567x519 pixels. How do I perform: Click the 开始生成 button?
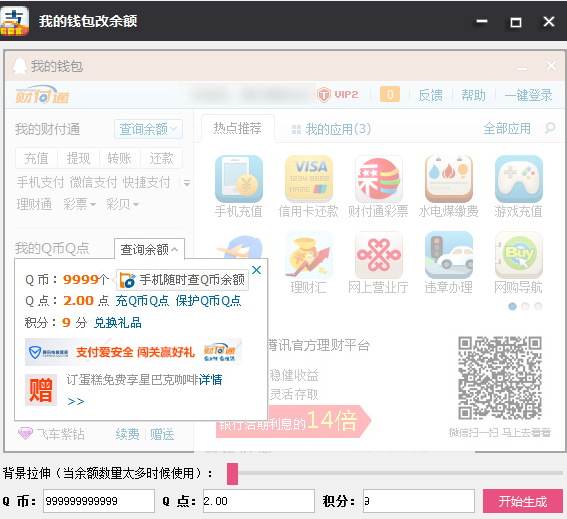523,501
